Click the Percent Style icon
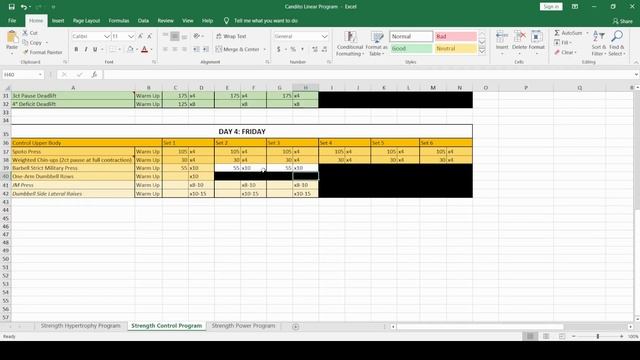 coord(293,49)
